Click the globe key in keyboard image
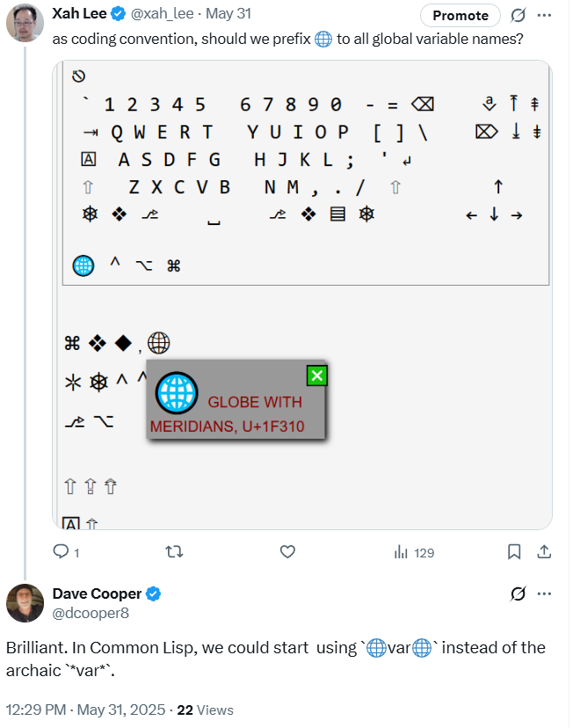Image resolution: width=573 pixels, height=728 pixels. pos(83,265)
